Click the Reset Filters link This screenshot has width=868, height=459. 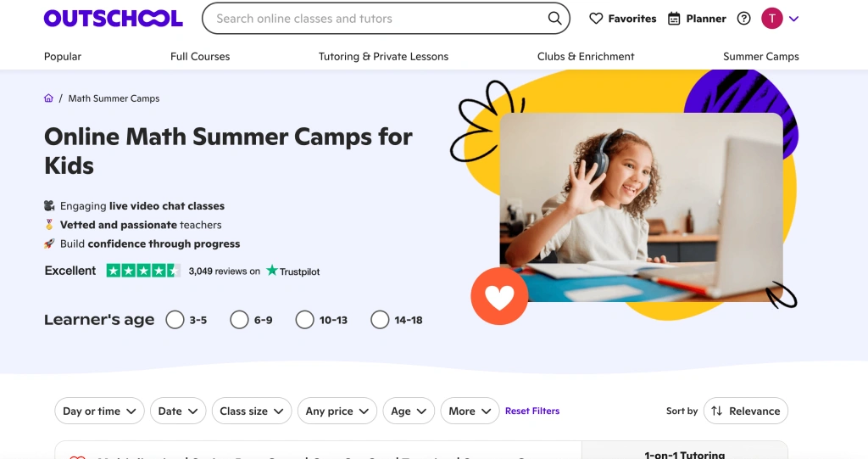[532, 411]
